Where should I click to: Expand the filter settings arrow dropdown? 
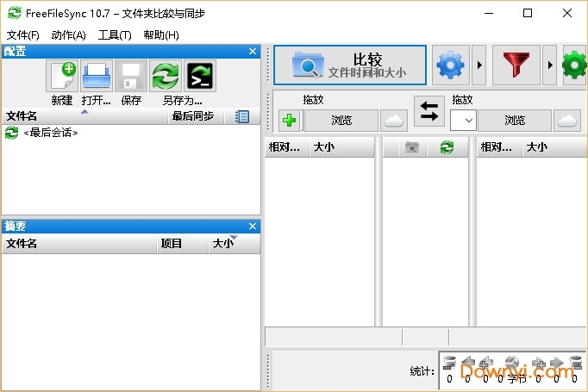tap(550, 65)
